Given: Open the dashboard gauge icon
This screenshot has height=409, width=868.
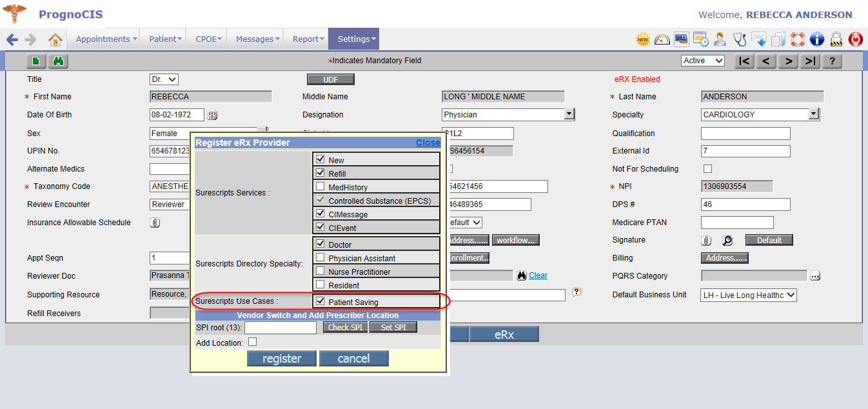Looking at the screenshot, I should [x=662, y=40].
